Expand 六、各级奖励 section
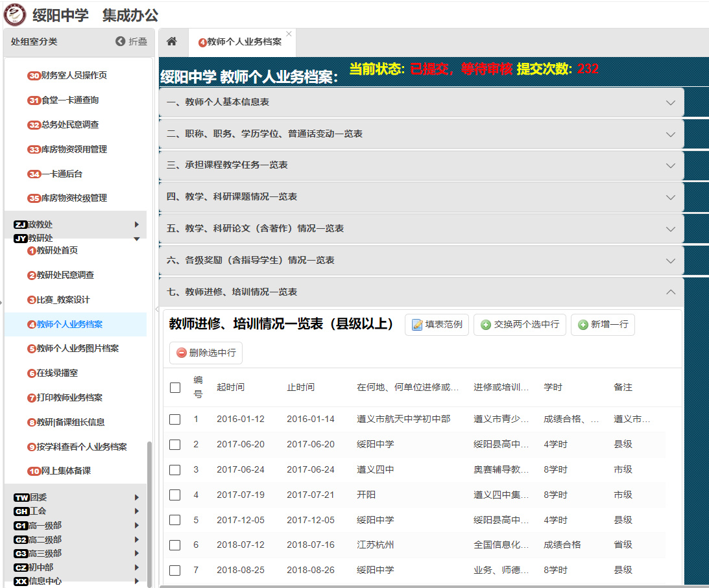The height and width of the screenshot is (588, 709). pyautogui.click(x=421, y=261)
